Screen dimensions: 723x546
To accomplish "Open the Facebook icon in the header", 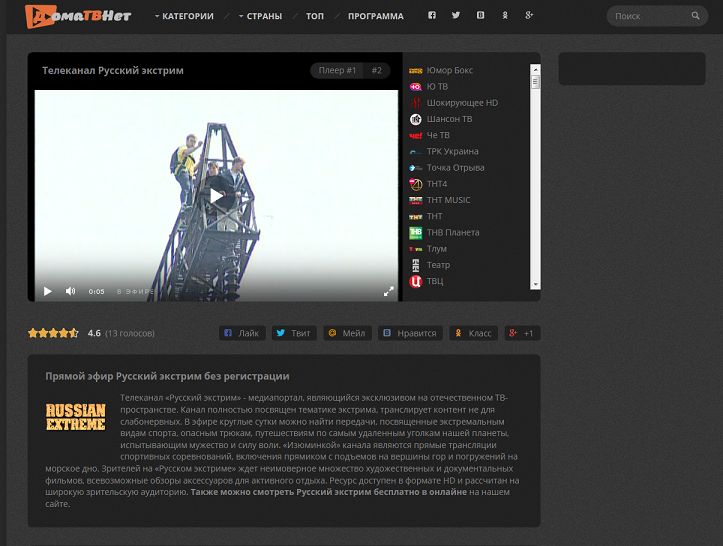I will click(x=432, y=15).
